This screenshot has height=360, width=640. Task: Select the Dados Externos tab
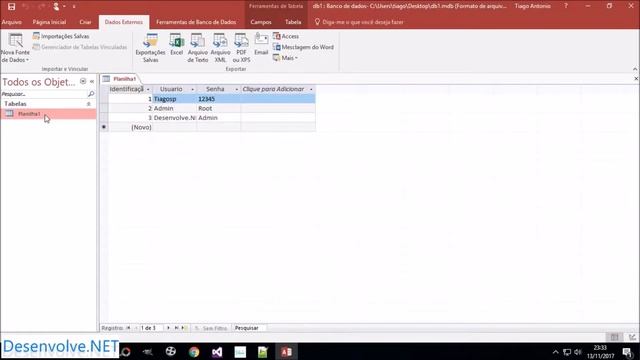124,22
